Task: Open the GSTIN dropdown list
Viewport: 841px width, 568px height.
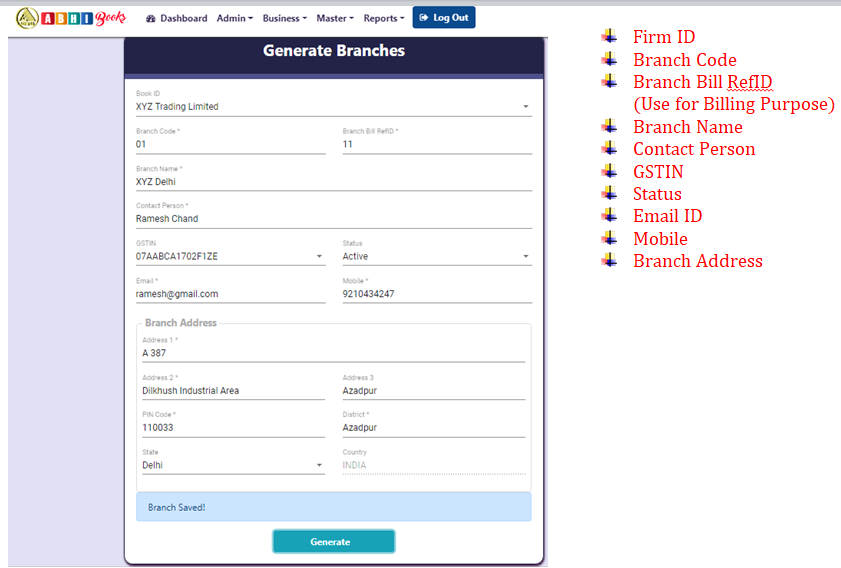Action: [x=230, y=256]
